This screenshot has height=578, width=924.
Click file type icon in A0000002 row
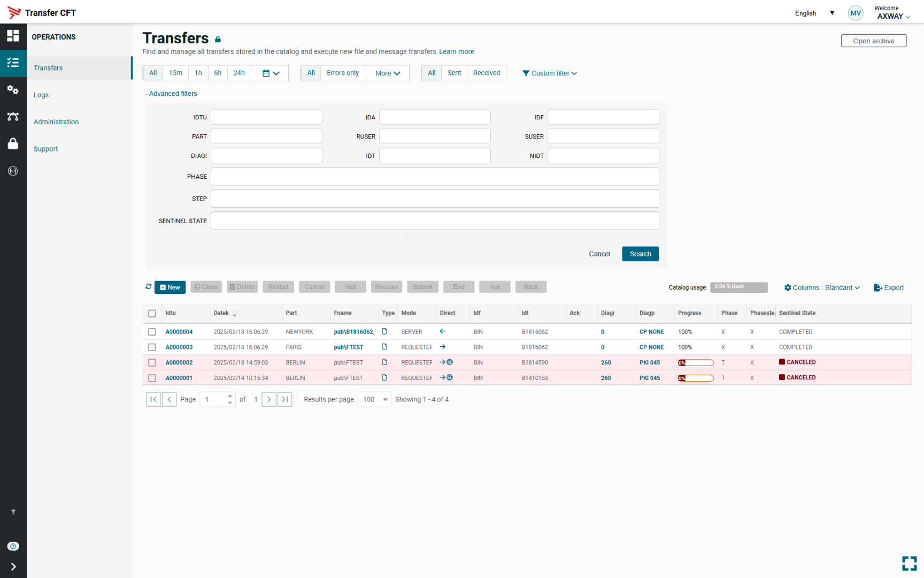[384, 362]
